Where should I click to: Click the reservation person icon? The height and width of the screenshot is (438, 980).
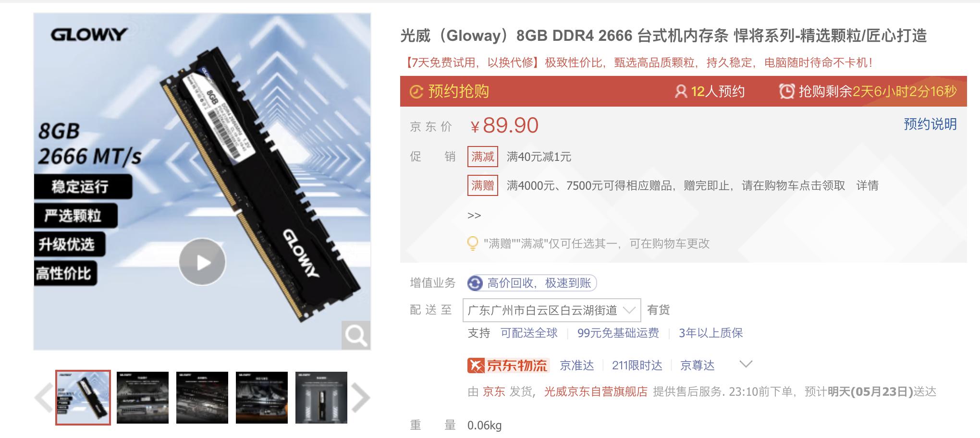[x=681, y=91]
